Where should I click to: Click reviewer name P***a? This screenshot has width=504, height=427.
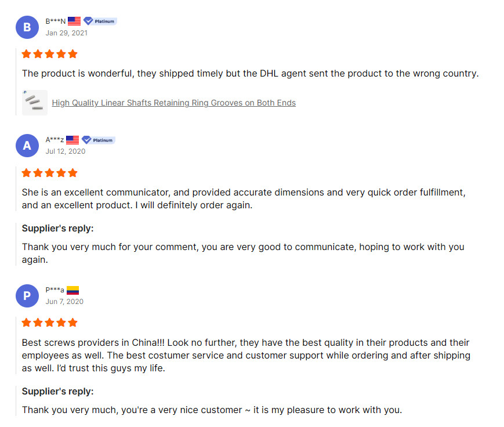55,290
